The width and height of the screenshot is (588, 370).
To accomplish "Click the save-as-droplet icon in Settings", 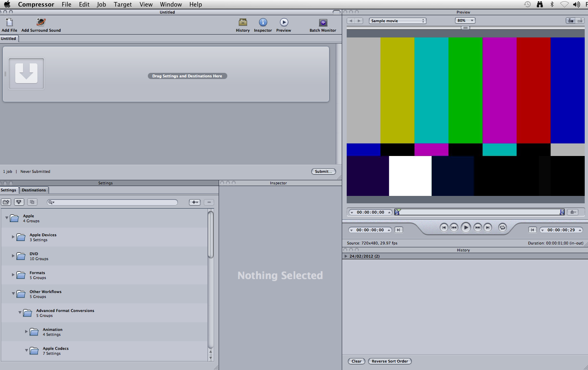I will [x=19, y=202].
